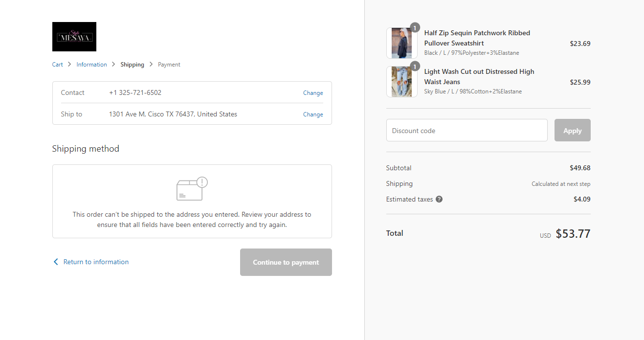This screenshot has height=340, width=644.
Task: Click the estimated taxes help icon
Action: (x=439, y=199)
